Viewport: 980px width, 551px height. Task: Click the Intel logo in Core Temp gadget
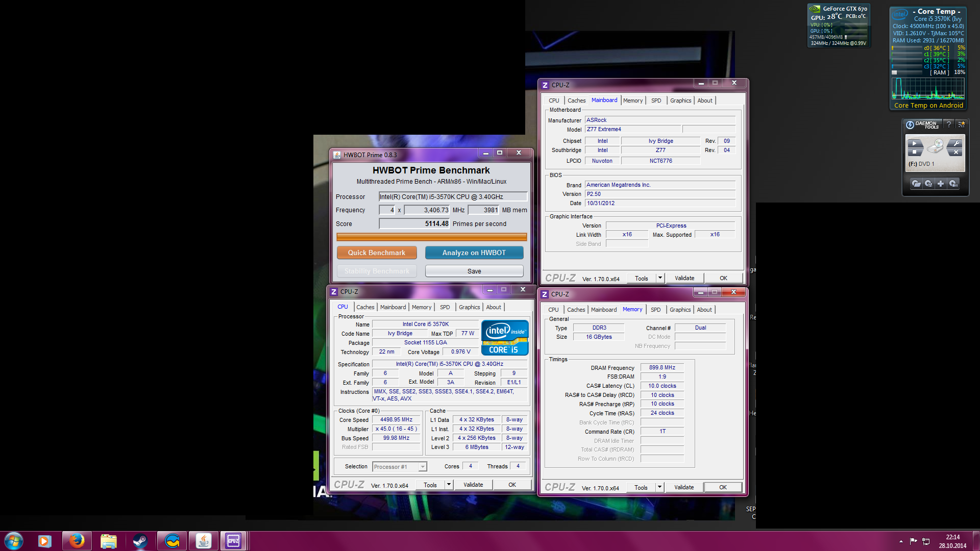click(900, 15)
